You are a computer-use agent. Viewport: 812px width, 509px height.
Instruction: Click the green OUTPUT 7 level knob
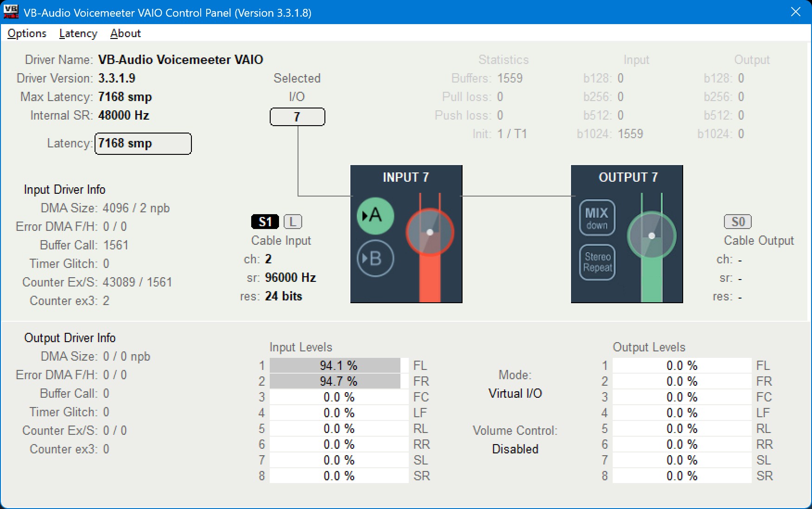point(652,235)
